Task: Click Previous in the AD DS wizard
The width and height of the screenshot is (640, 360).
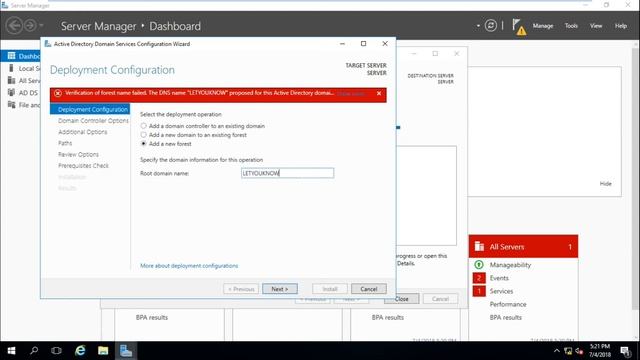Action: pyautogui.click(x=241, y=289)
